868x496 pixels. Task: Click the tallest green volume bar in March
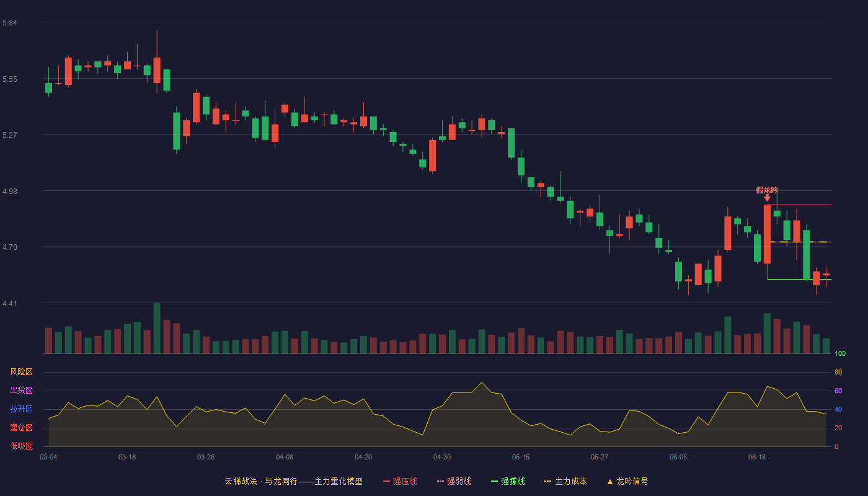[x=157, y=328]
